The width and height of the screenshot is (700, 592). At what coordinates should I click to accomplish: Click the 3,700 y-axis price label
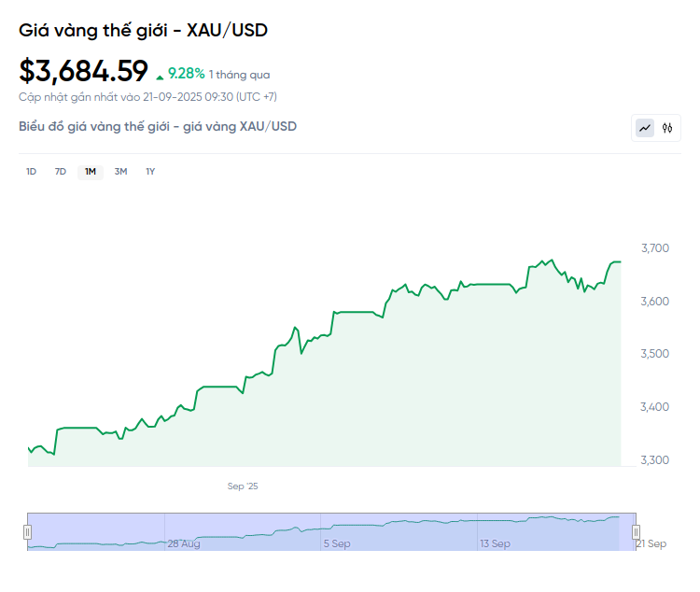coord(654,248)
